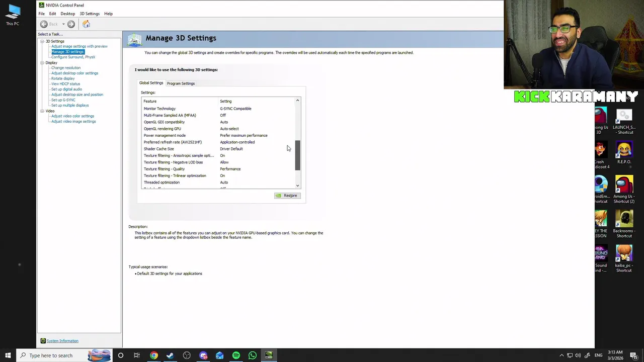
Task: Open the Edit menu
Action: click(52, 14)
